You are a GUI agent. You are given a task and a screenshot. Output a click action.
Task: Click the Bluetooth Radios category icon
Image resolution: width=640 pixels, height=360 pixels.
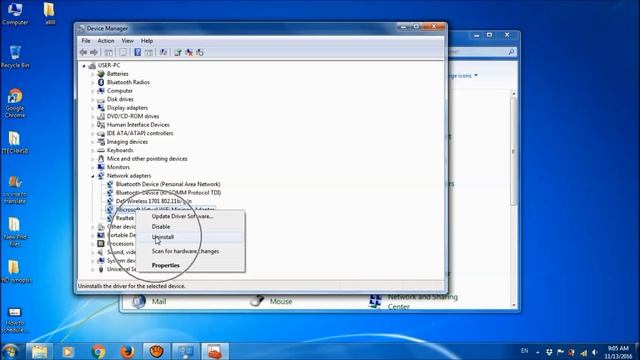coord(101,82)
